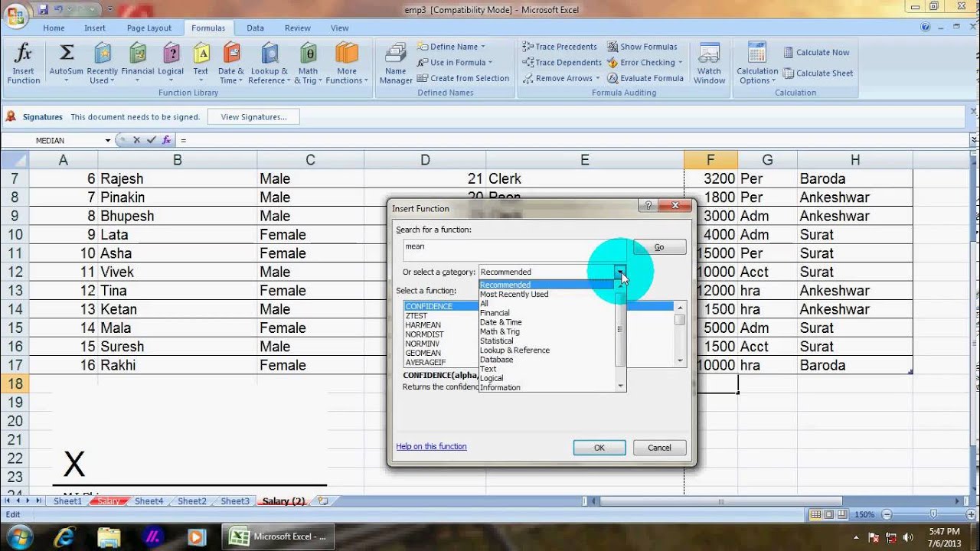The image size is (980, 551).
Task: Open file explorer from taskbar
Action: pos(109,536)
